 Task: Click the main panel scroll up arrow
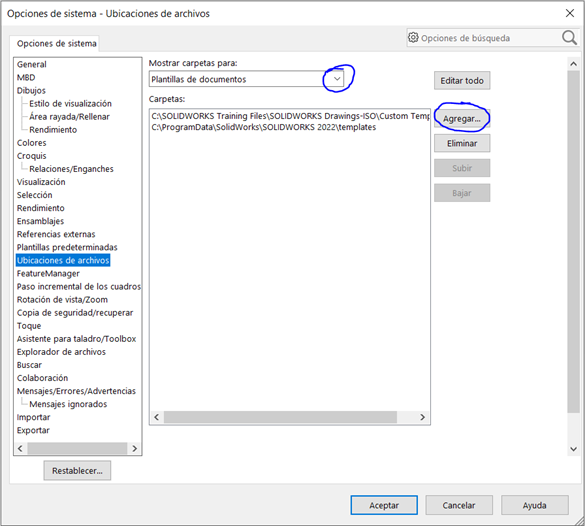(573, 64)
